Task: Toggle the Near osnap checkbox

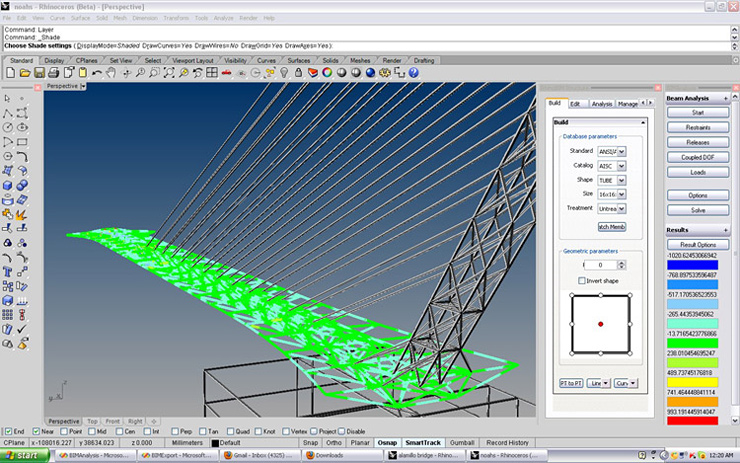Action: (x=37, y=431)
